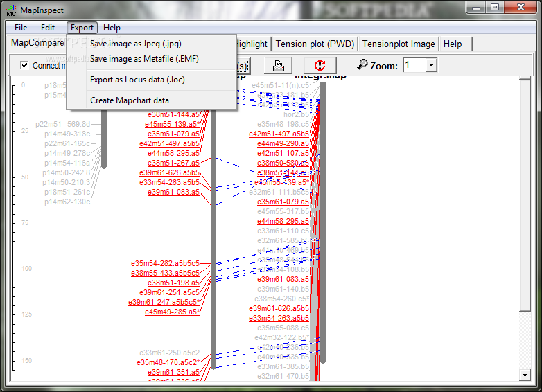This screenshot has width=542, height=392.
Task: Click the MapInspect app icon in title bar
Action: click(x=11, y=10)
